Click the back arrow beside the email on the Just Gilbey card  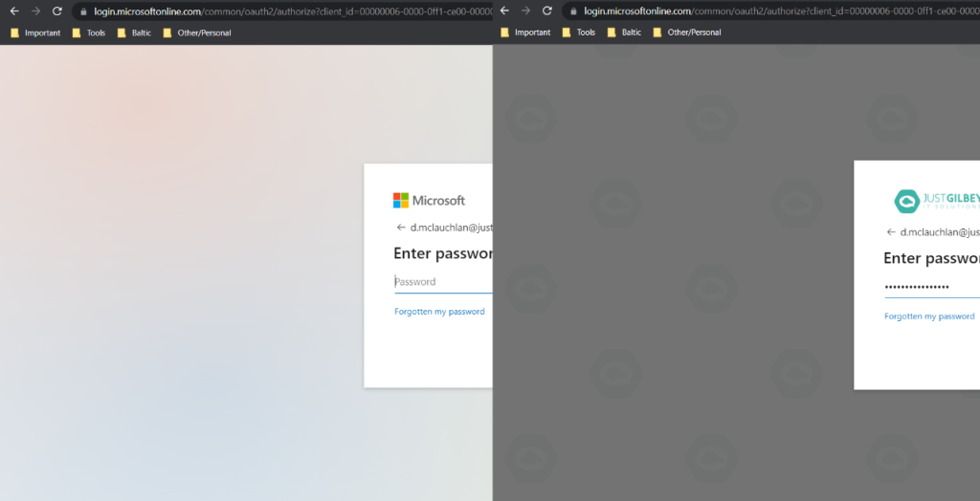(891, 231)
